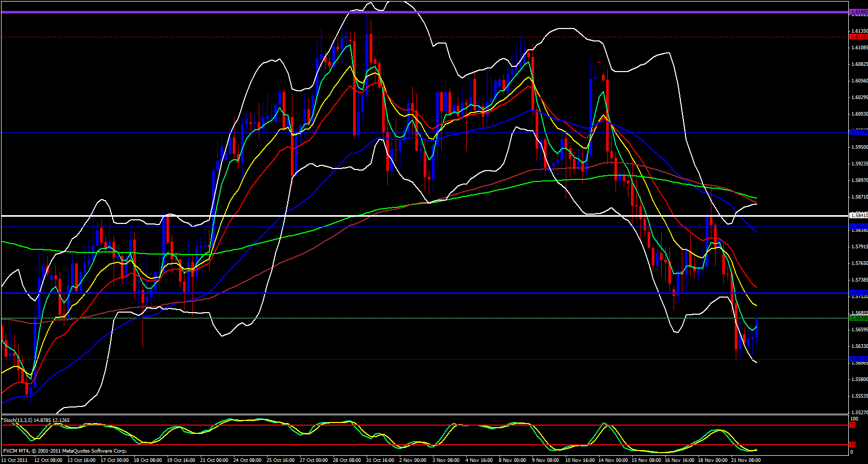
Task: Click the 14 Nov 00:00 time label
Action: click(612, 460)
